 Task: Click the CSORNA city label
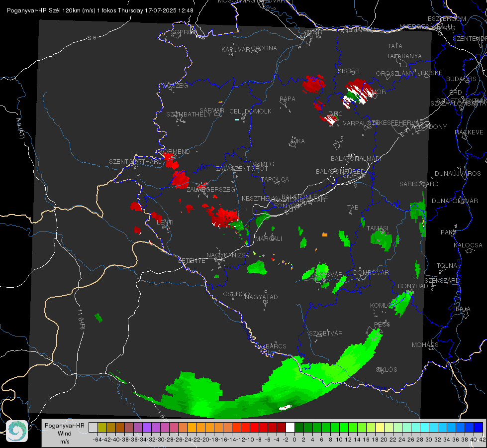(264, 48)
